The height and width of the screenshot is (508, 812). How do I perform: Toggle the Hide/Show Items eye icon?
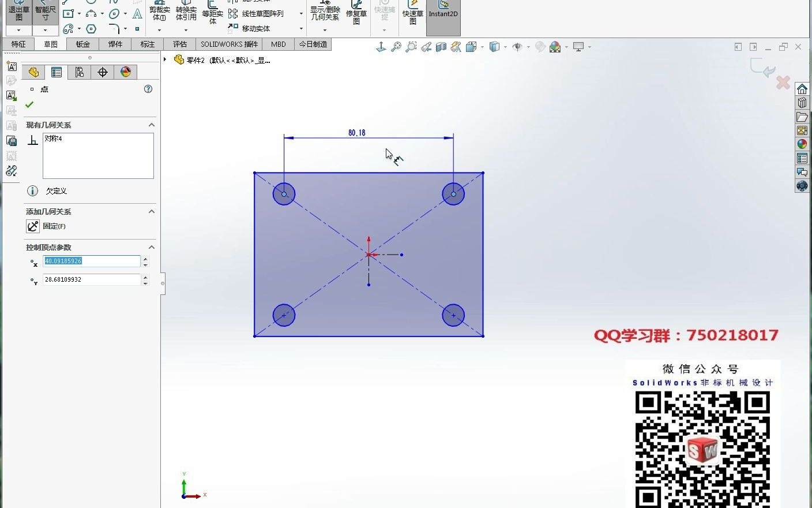pos(518,47)
